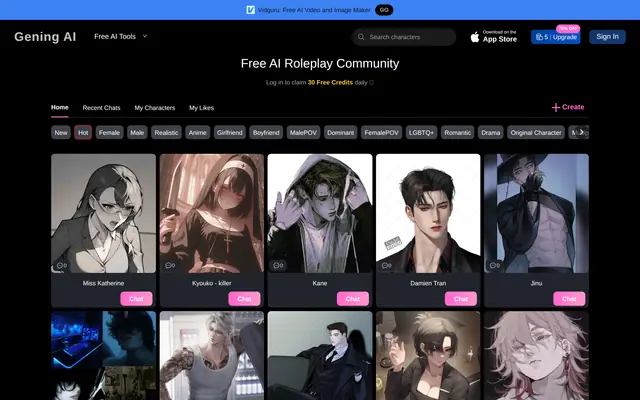640x400 pixels.
Task: Open the Recent Chats tab
Action: click(x=101, y=108)
